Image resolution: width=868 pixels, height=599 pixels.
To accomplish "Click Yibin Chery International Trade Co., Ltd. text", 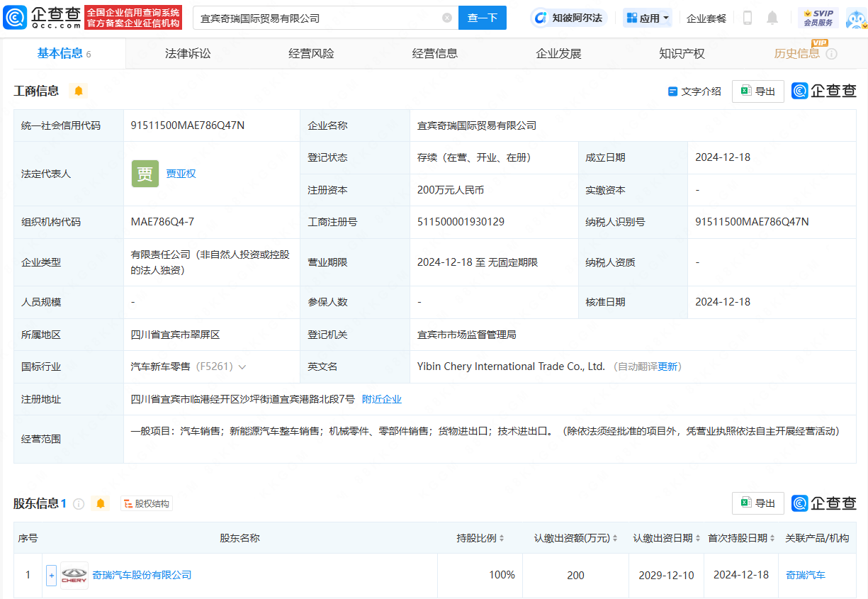I will 511,366.
